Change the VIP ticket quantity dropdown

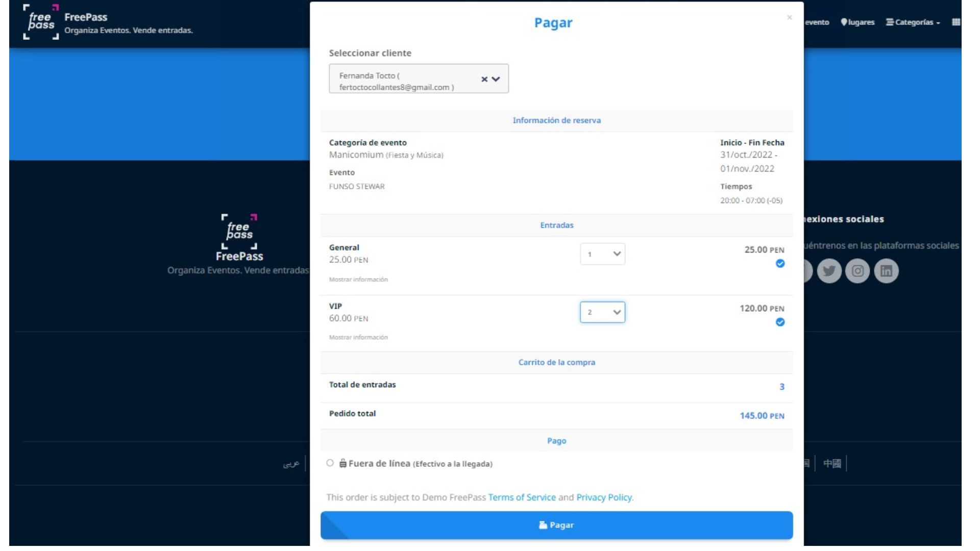click(603, 312)
